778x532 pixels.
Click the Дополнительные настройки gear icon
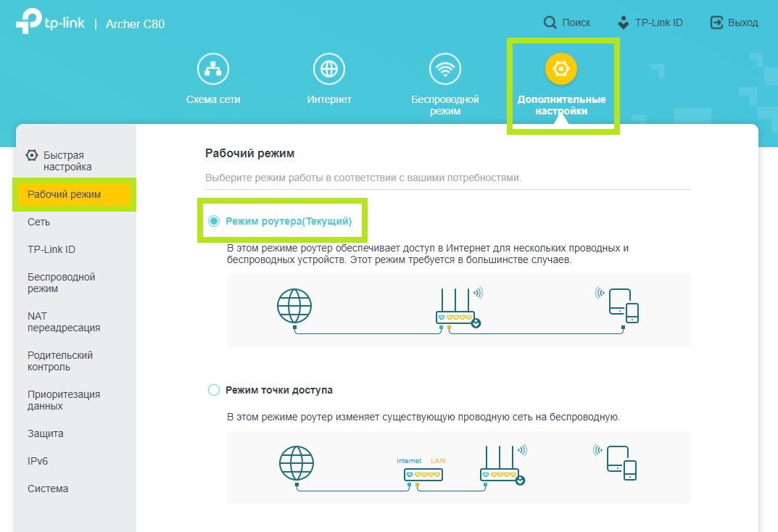561,70
